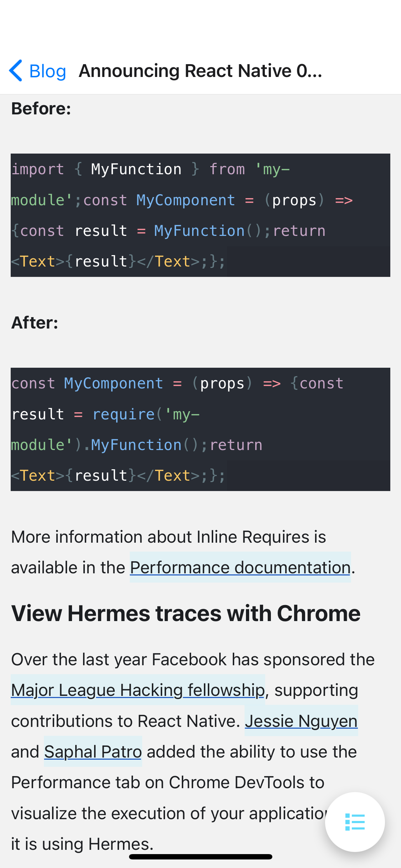
Task: Tap the truncated Announcing React Native title
Action: point(200,71)
